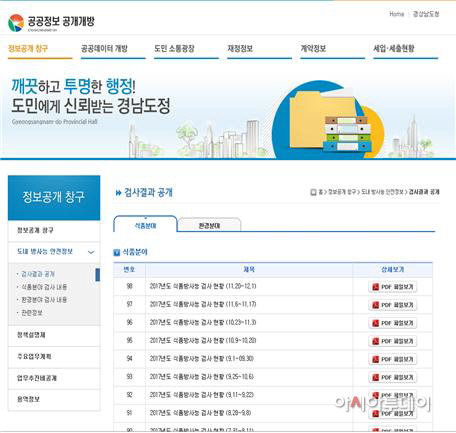Click 정보공개 창구 in the breadcrumb trail
This screenshot has height=433, width=456.
(x=342, y=192)
